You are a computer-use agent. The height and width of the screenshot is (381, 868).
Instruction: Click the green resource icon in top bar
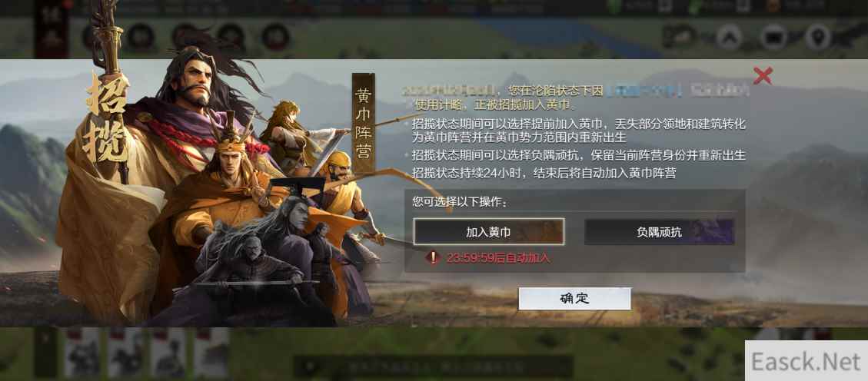point(616,6)
